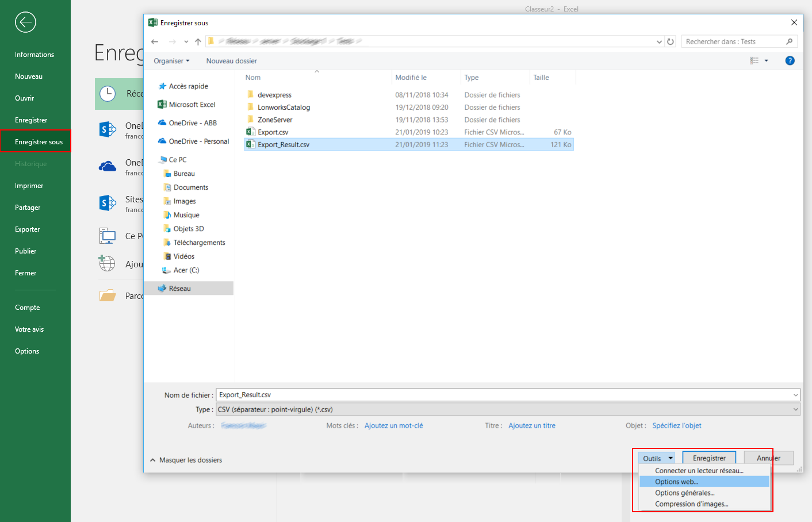Open the Bureau folder

[x=184, y=174]
